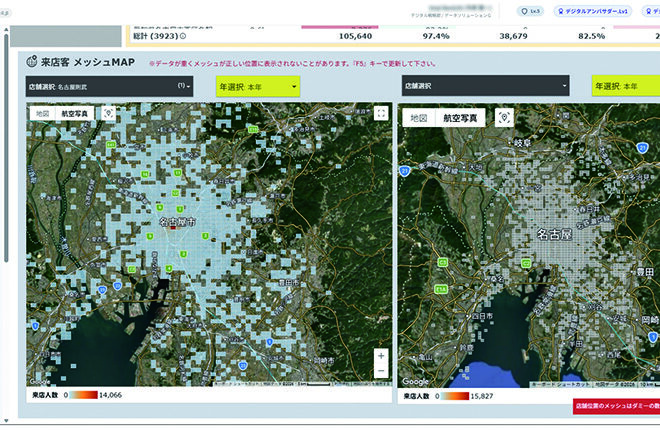Click the Google logo on right map
This screenshot has height=430, width=660.
point(416,382)
